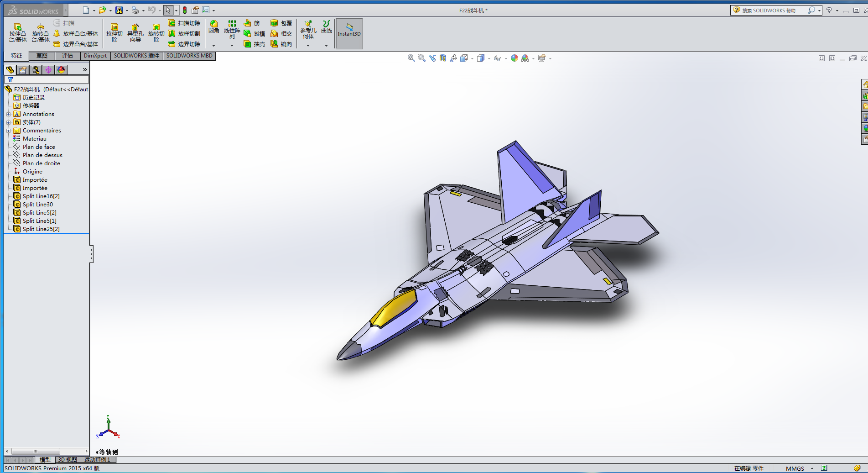Select the 镜向 mirror tool
Image resolution: width=868 pixels, height=473 pixels.
[x=281, y=44]
